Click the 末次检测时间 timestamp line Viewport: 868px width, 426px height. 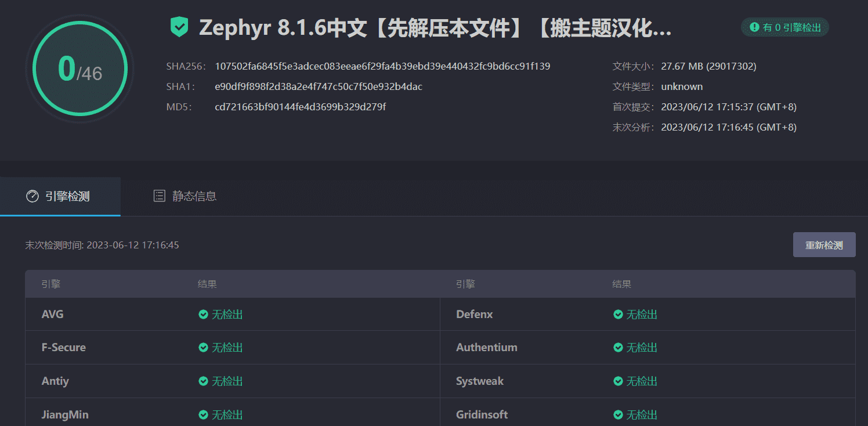102,245
